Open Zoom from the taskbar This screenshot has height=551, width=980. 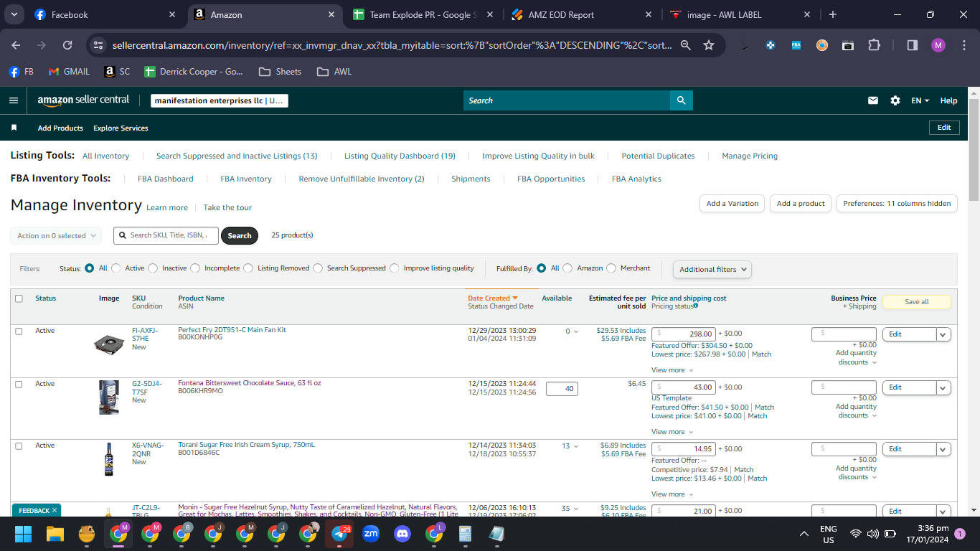[371, 534]
